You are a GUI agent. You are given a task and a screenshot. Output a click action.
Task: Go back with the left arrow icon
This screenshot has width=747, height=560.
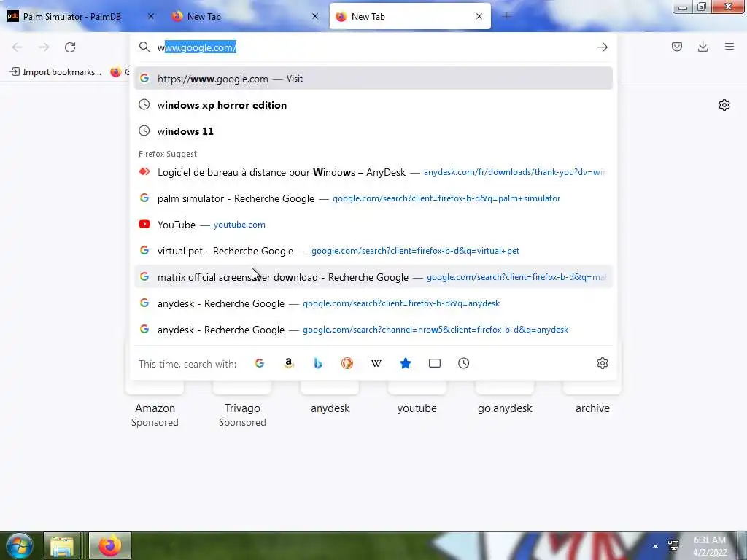tap(18, 47)
